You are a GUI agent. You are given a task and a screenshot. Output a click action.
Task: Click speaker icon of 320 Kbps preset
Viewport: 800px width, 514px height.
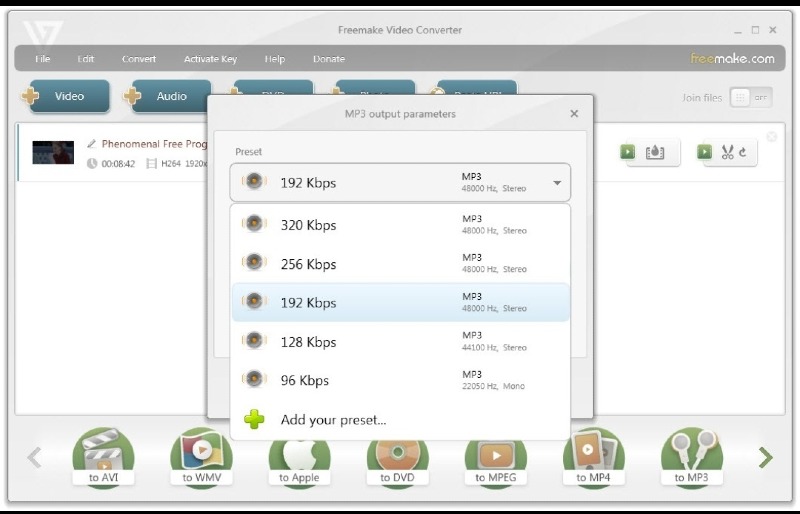pos(254,224)
